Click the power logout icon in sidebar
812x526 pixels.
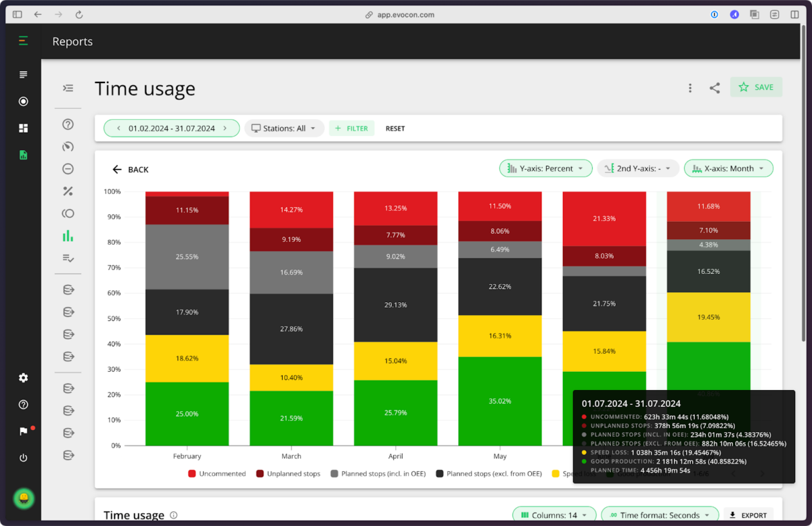[24, 458]
